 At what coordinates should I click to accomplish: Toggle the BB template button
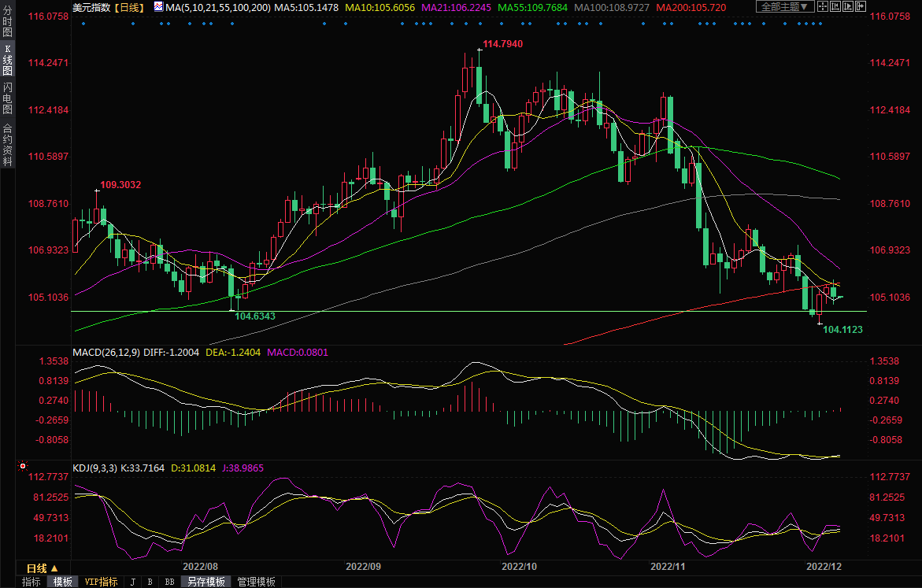point(168,582)
